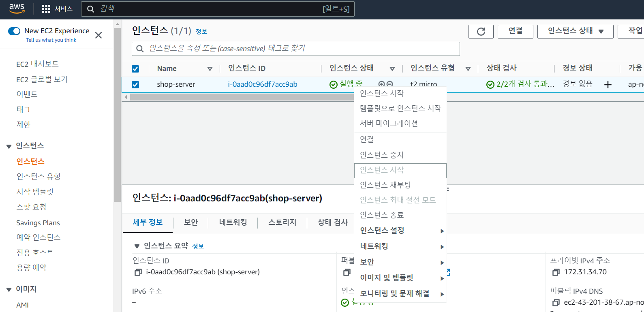This screenshot has width=644, height=312.
Task: Open EC2 대시보드 in sidebar
Action: click(x=38, y=64)
